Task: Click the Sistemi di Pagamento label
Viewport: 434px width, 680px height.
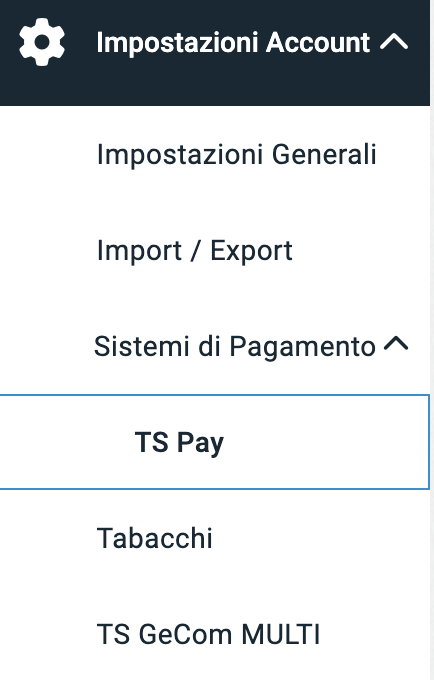Action: click(x=235, y=347)
